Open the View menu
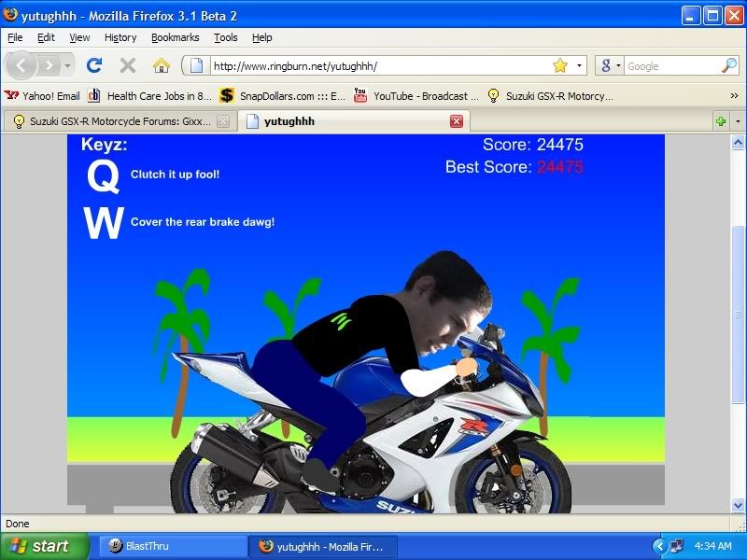The height and width of the screenshot is (560, 747). coord(79,37)
